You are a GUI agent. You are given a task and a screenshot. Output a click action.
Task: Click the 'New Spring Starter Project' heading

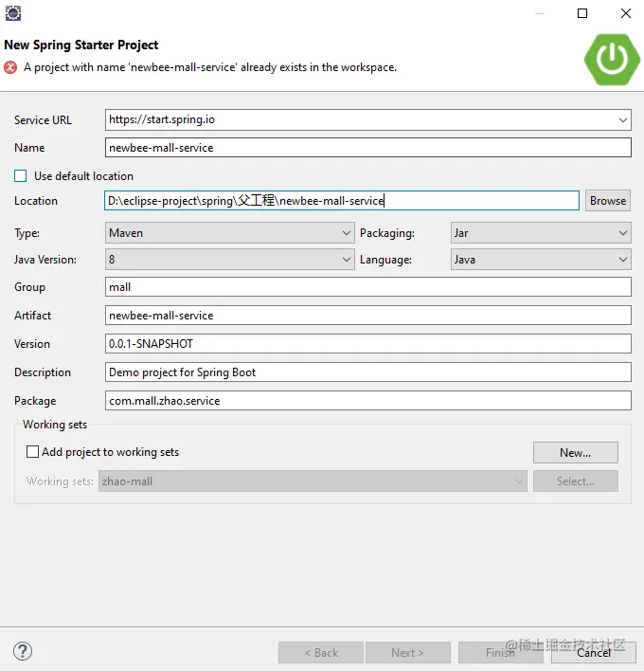point(81,45)
